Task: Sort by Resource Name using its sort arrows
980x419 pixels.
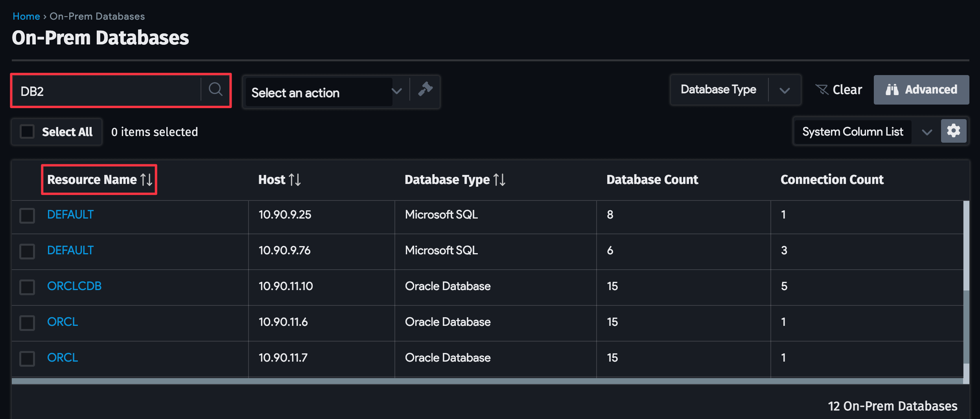Action: pos(146,180)
